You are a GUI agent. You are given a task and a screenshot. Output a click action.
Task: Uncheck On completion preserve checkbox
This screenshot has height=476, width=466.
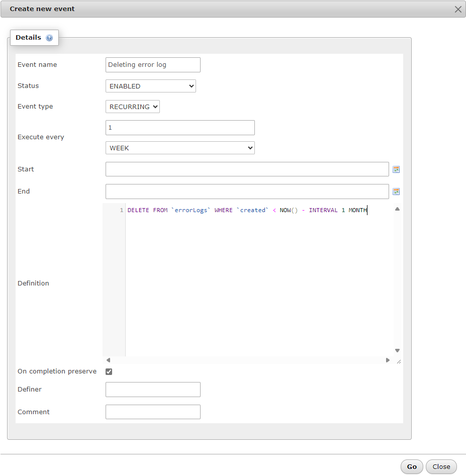pyautogui.click(x=109, y=372)
